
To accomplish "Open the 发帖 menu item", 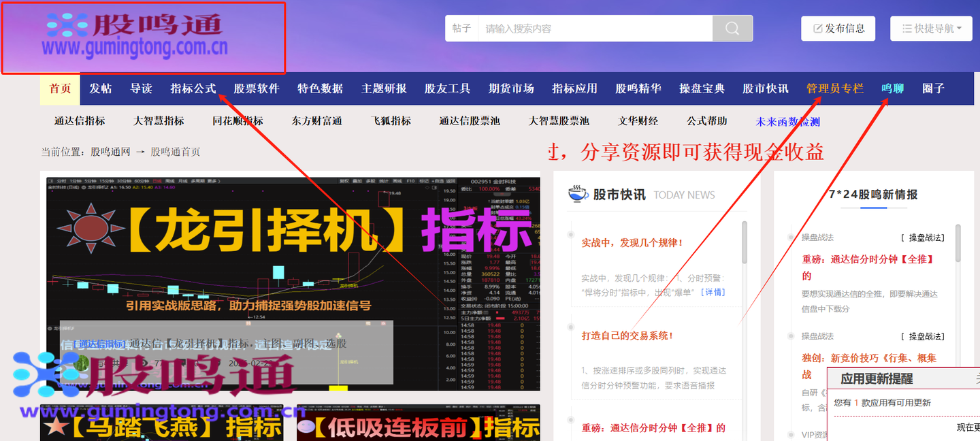I will coord(100,88).
